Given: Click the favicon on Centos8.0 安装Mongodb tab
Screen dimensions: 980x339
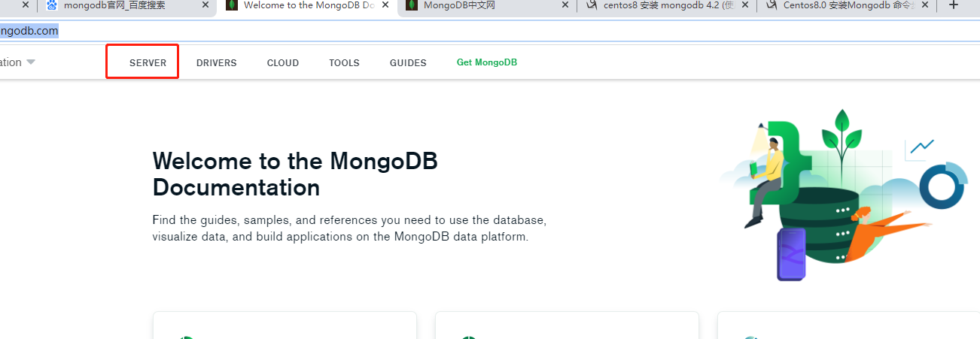Looking at the screenshot, I should [x=771, y=5].
